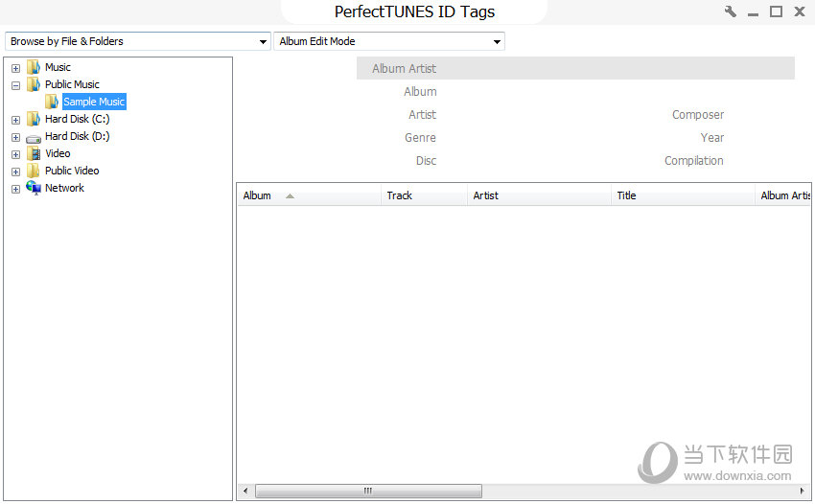This screenshot has height=504, width=815.
Task: Sort by the Track column header
Action: pos(424,195)
